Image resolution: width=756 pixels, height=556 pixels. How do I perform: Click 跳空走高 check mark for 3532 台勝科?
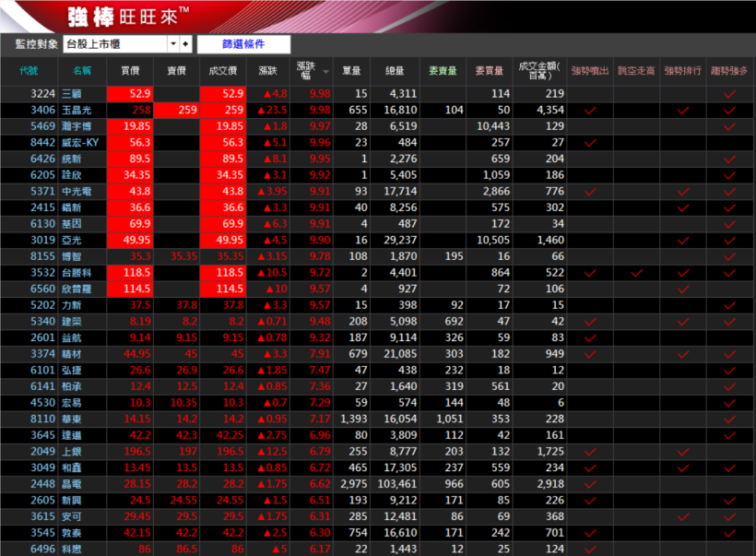tap(636, 273)
